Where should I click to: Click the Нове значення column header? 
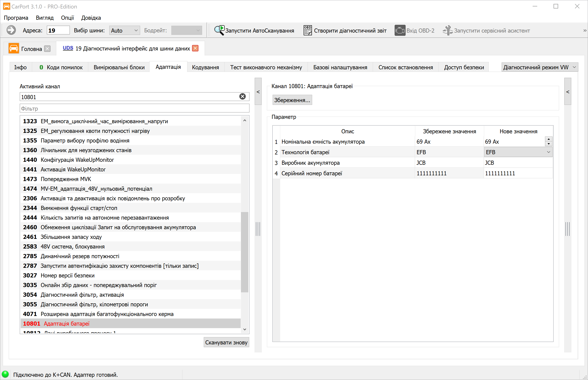(x=518, y=131)
